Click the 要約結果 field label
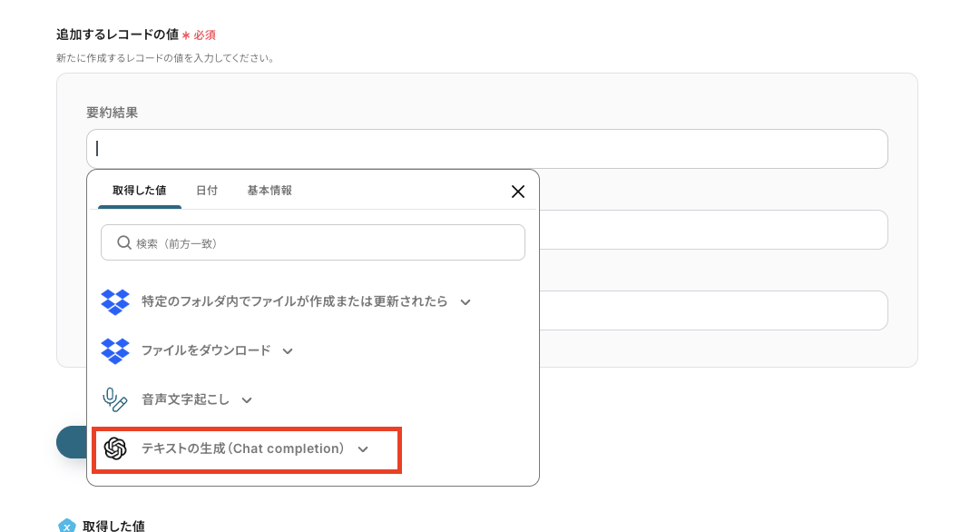The image size is (980, 532). (x=112, y=113)
